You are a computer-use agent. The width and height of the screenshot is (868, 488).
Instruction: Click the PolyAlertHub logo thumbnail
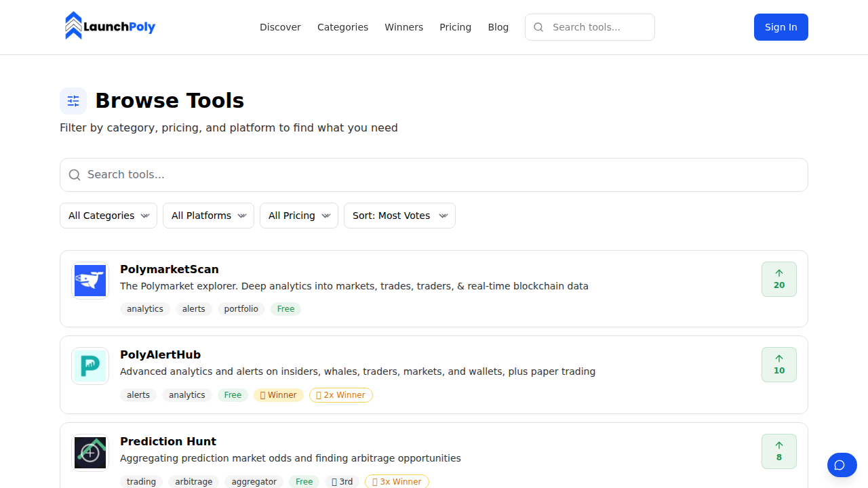(90, 365)
